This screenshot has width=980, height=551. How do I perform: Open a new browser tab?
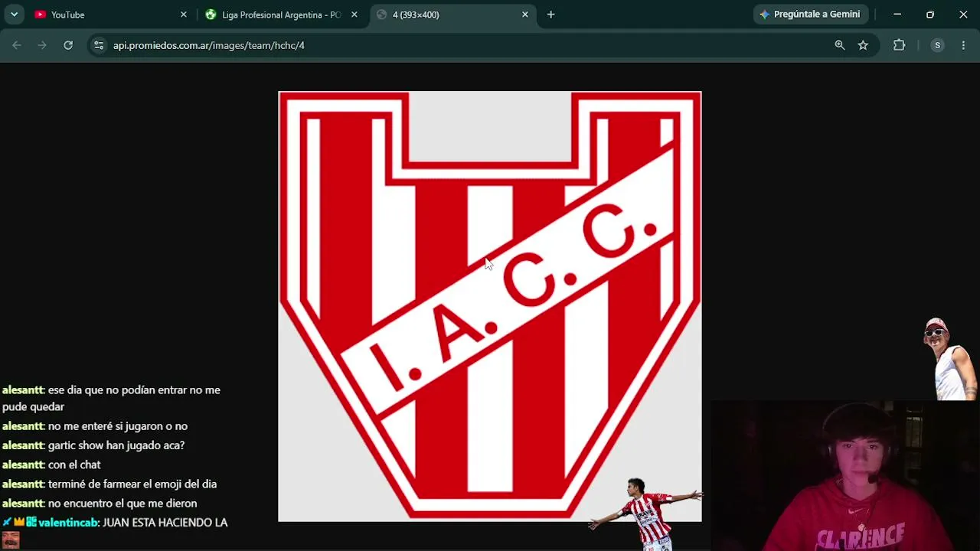pyautogui.click(x=550, y=15)
